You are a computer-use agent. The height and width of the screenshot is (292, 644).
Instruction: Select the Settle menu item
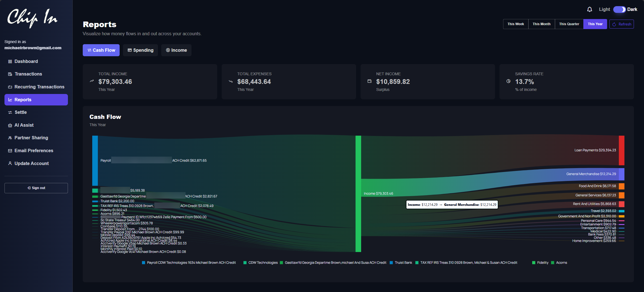click(36, 112)
